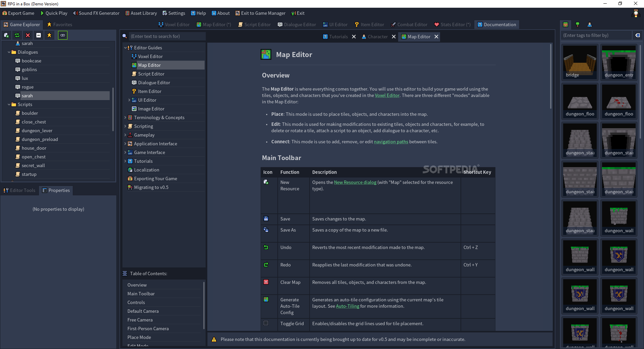
Task: Jump to Main Toolbar in table of contents
Action: pyautogui.click(x=141, y=294)
